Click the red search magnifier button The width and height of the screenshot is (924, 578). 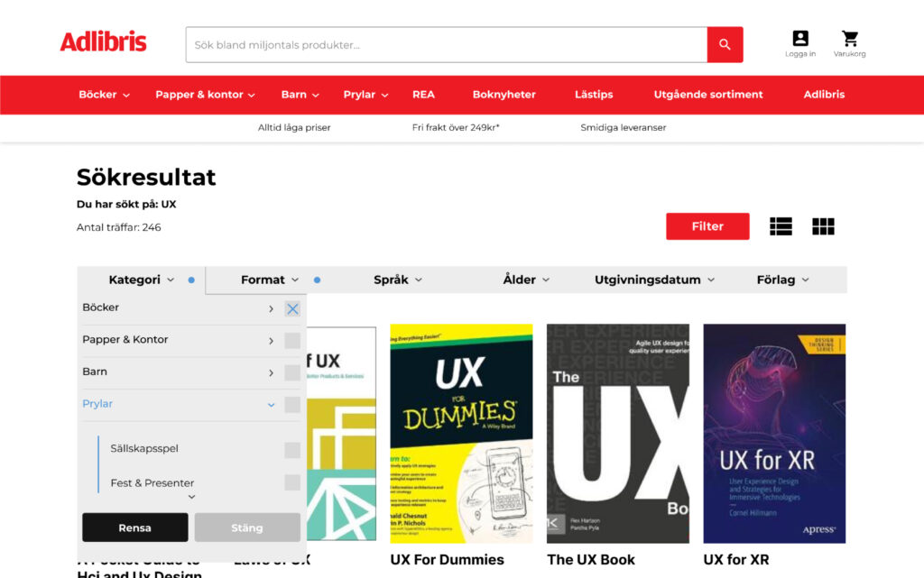725,44
